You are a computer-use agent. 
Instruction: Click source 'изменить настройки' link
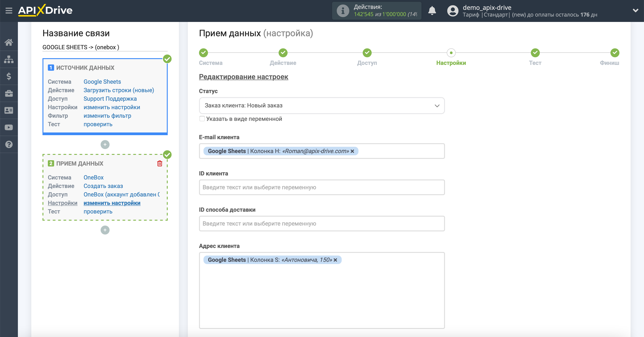tap(112, 107)
